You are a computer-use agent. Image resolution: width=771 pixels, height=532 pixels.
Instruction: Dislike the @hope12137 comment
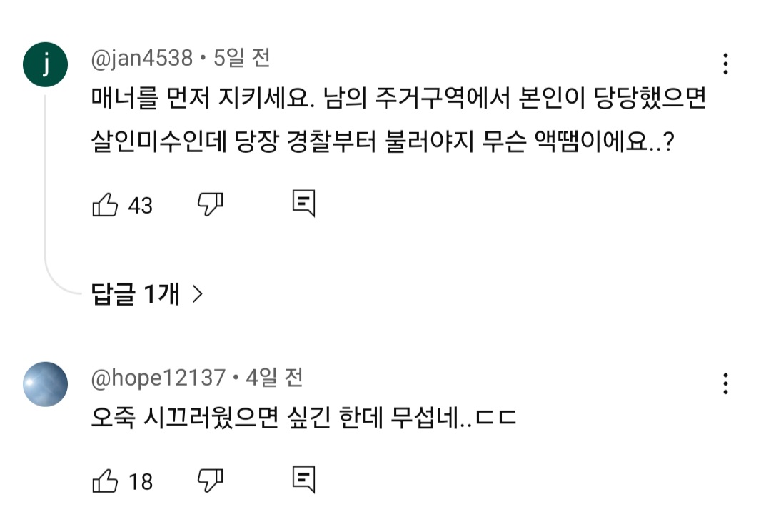point(210,481)
